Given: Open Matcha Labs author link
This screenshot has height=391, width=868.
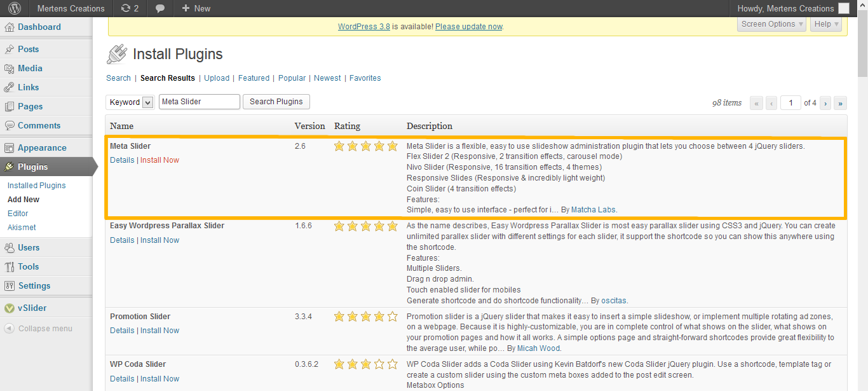Looking at the screenshot, I should pos(593,210).
